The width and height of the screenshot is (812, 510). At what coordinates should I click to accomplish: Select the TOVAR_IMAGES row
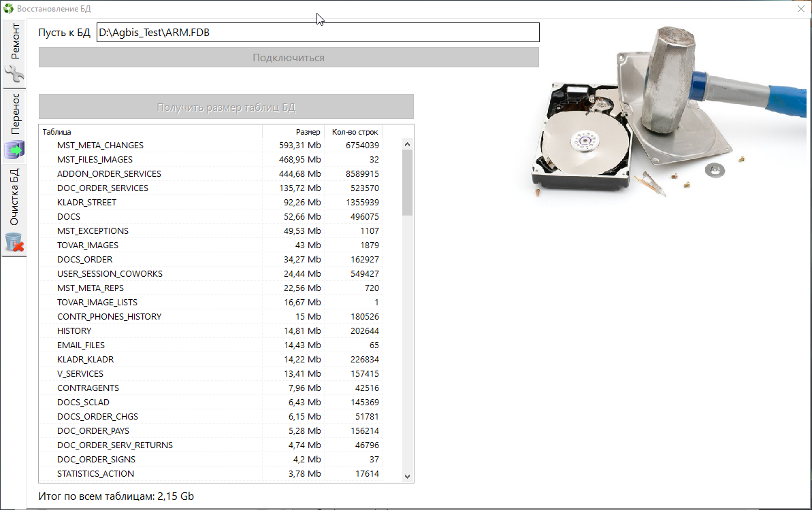point(210,245)
